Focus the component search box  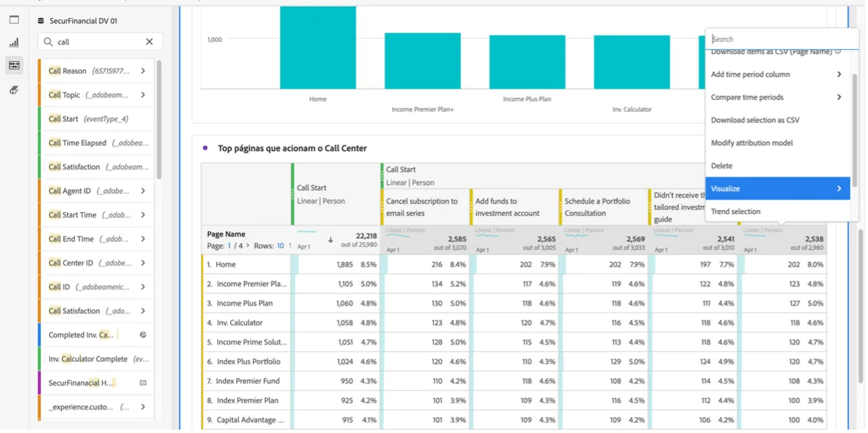pos(99,42)
